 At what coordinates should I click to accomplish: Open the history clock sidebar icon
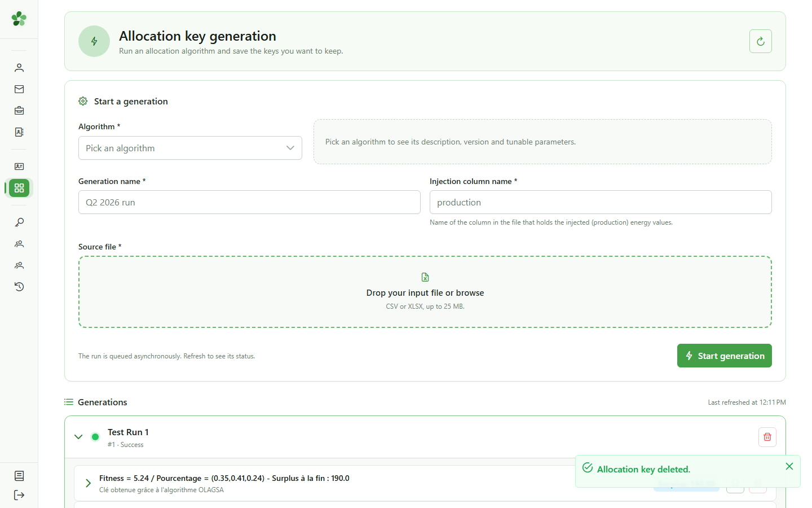(x=19, y=287)
